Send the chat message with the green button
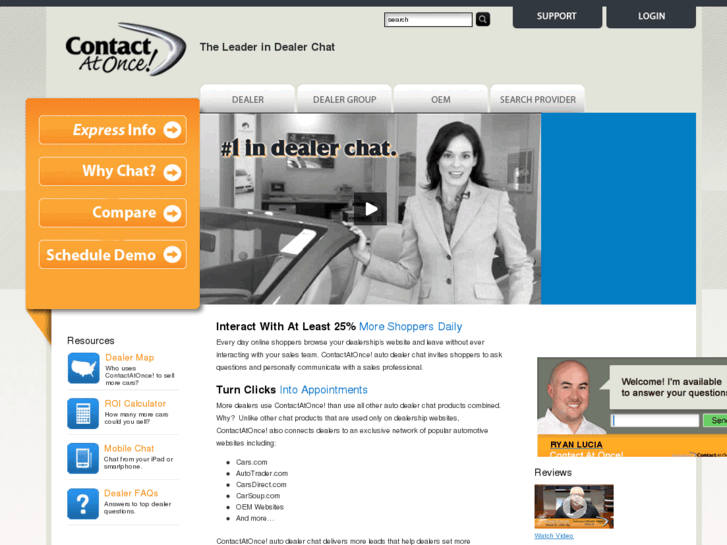Screen dimensions: 727x545 tap(715, 420)
